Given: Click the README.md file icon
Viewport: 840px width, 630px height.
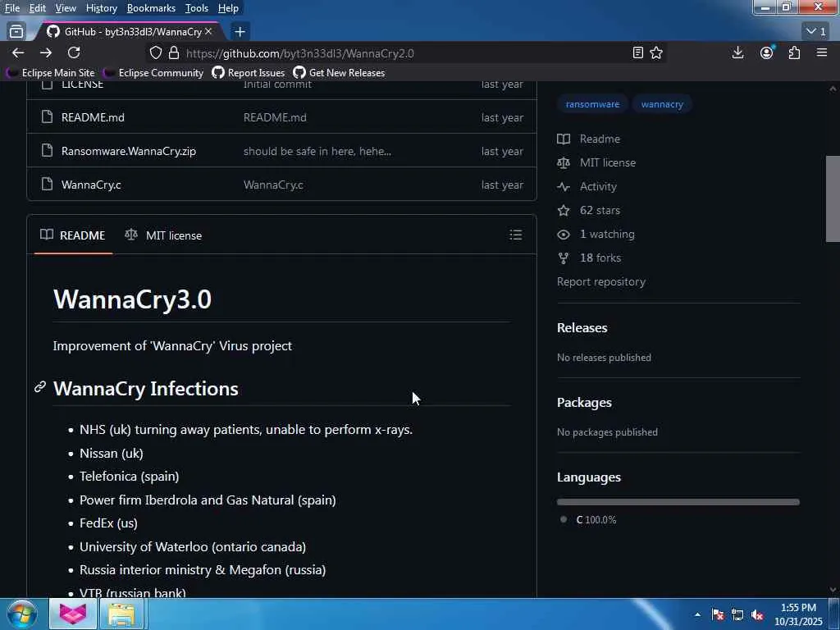Looking at the screenshot, I should point(47,116).
